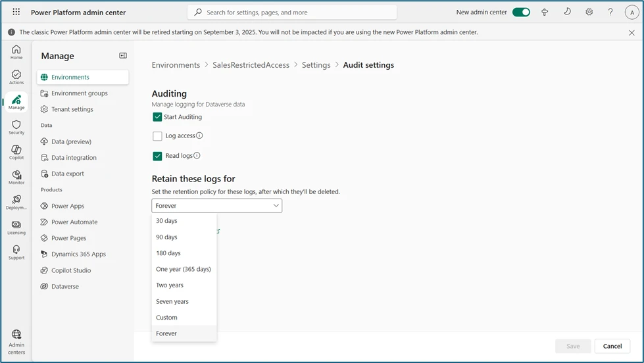
Task: Collapse the retention period dropdown
Action: click(216, 206)
